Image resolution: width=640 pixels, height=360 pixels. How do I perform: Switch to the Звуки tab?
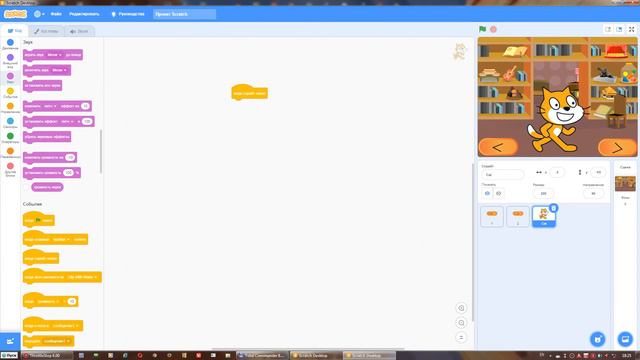[79, 31]
